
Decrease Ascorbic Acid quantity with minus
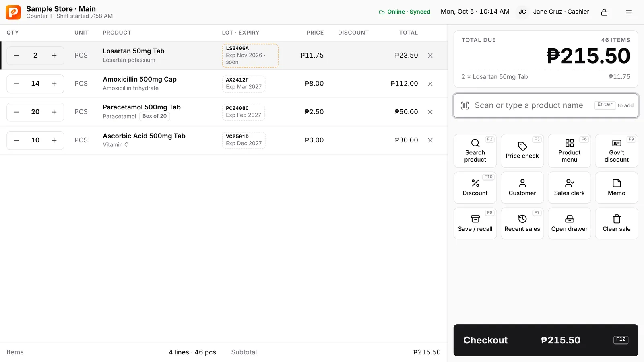tap(16, 140)
